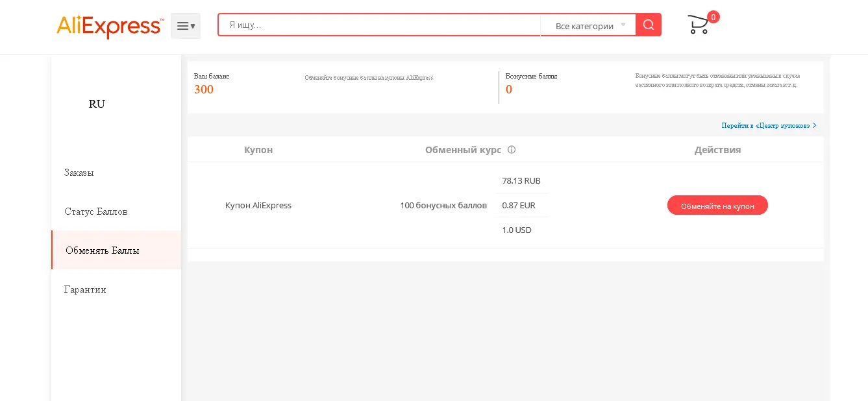
Task: Click the Ваш баланс label
Action: [x=212, y=76]
